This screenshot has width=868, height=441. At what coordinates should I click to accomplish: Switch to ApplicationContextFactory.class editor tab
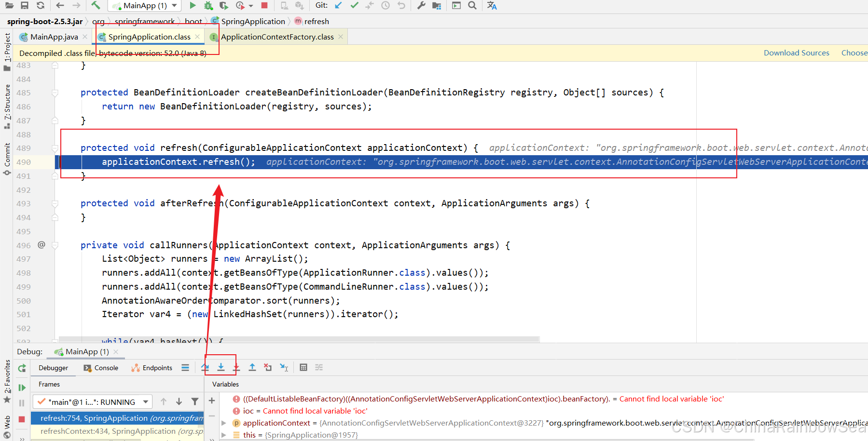(x=277, y=37)
